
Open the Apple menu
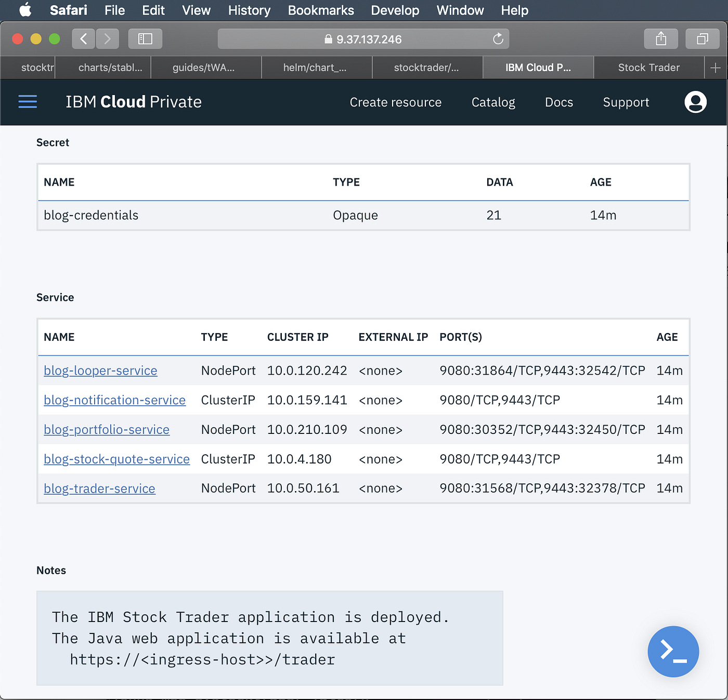click(25, 10)
